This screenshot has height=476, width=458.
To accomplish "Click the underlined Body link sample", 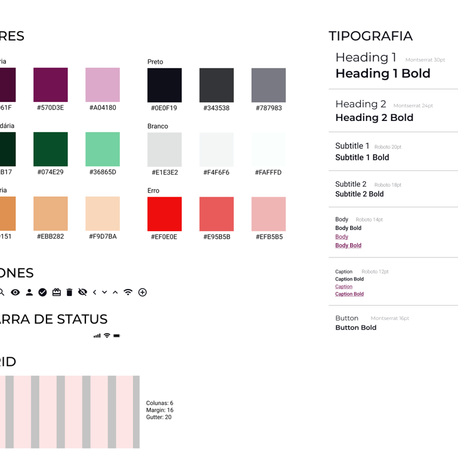I will (x=342, y=237).
